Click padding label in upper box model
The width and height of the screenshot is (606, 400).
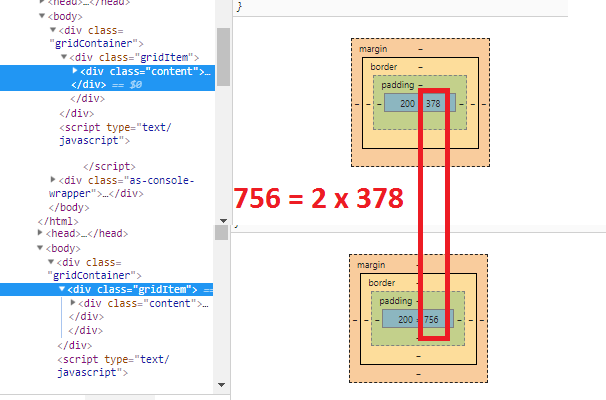[397, 85]
